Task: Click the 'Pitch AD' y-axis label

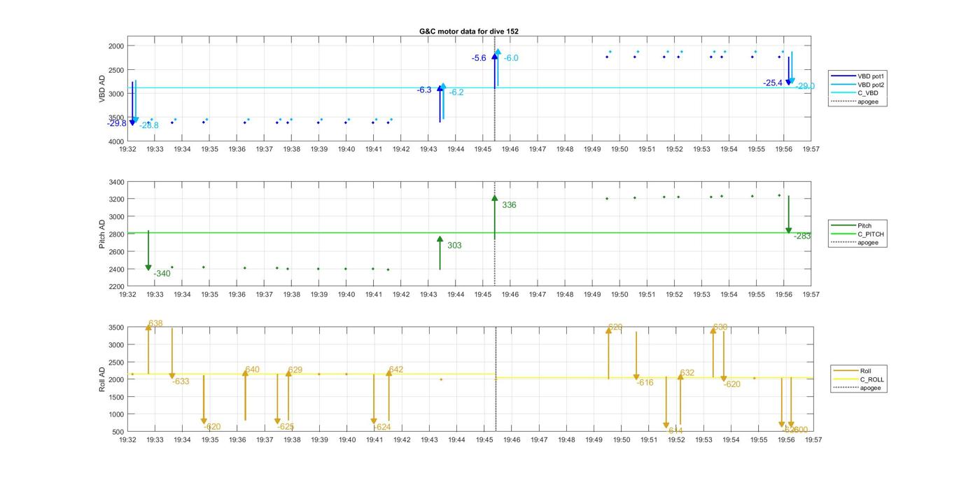Action: tap(102, 234)
